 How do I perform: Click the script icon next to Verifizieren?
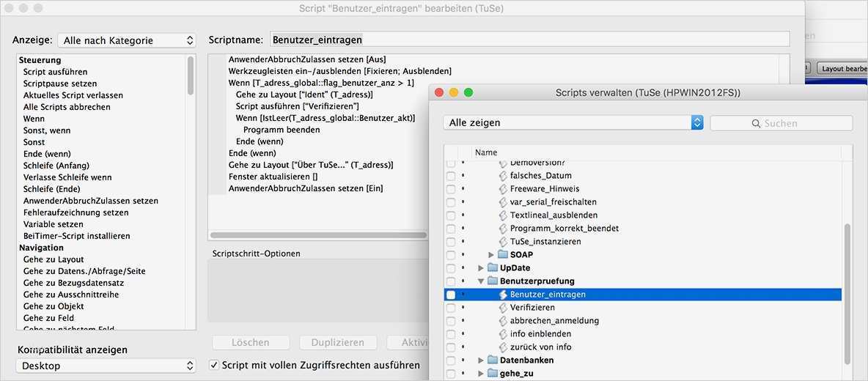(x=503, y=308)
